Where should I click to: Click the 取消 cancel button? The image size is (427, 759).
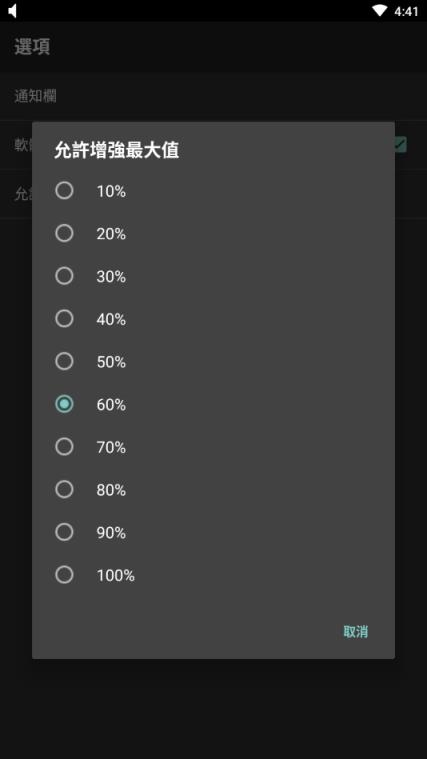tap(356, 631)
